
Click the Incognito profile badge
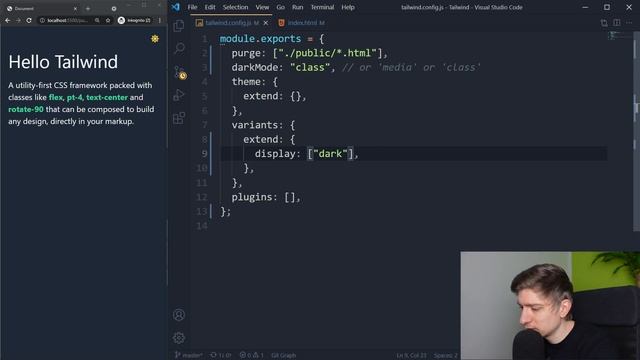tap(135, 20)
